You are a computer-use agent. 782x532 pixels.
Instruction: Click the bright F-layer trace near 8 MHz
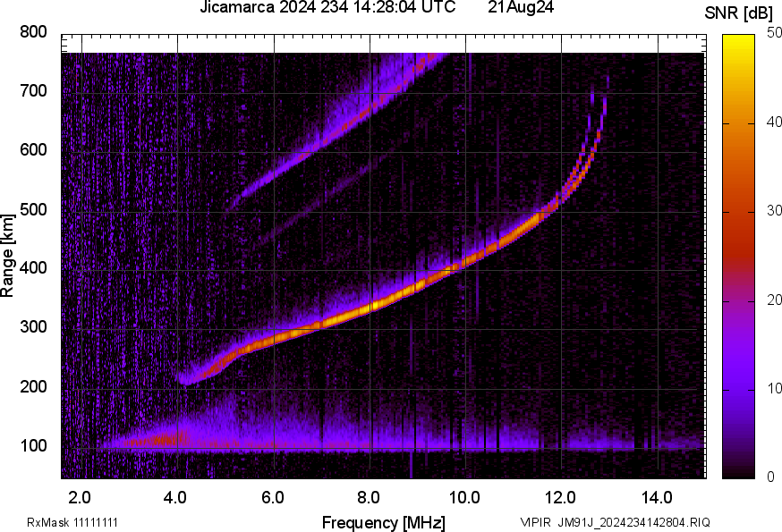[x=370, y=306]
